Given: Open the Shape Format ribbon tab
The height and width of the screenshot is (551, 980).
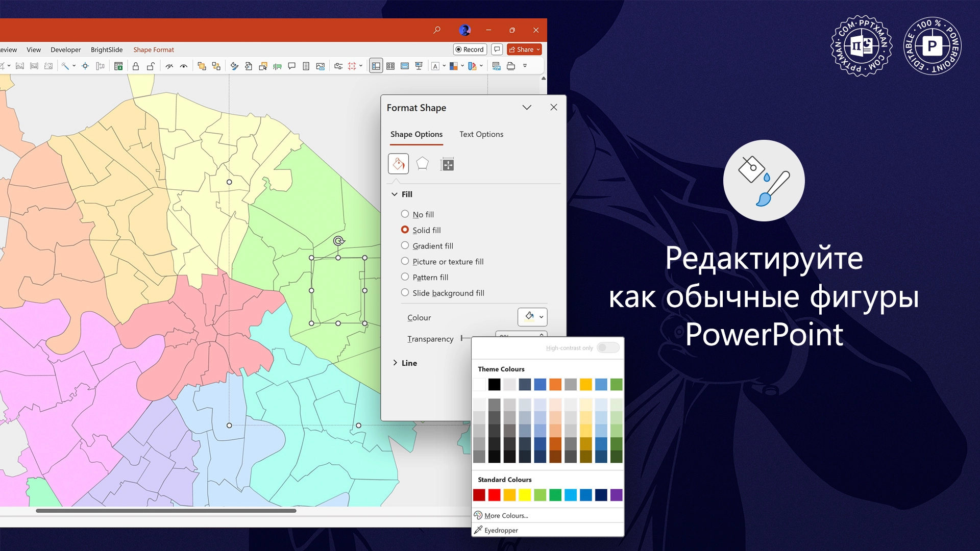Looking at the screenshot, I should pyautogui.click(x=153, y=49).
